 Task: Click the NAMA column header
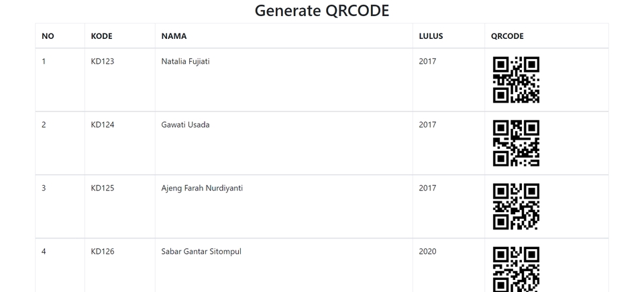click(174, 36)
